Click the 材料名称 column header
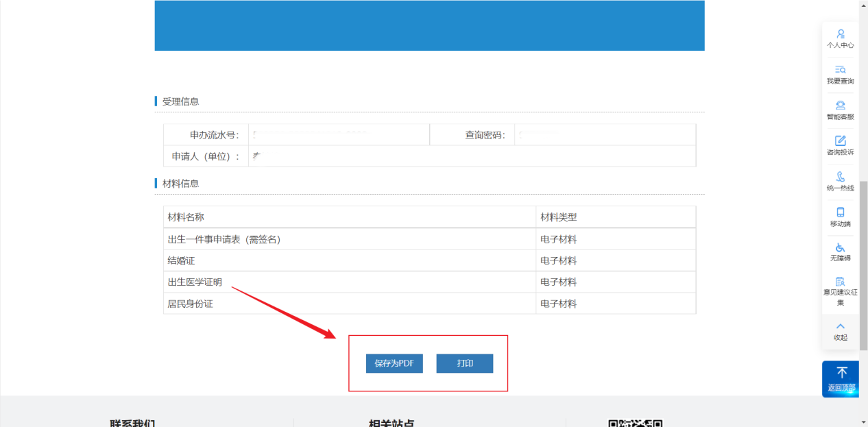This screenshot has height=427, width=868. (x=186, y=217)
